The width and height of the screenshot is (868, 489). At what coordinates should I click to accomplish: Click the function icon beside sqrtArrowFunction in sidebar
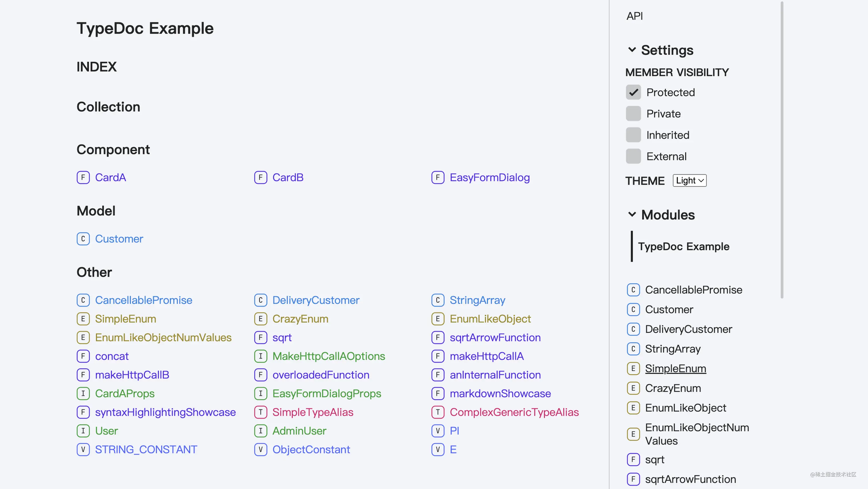[633, 479]
